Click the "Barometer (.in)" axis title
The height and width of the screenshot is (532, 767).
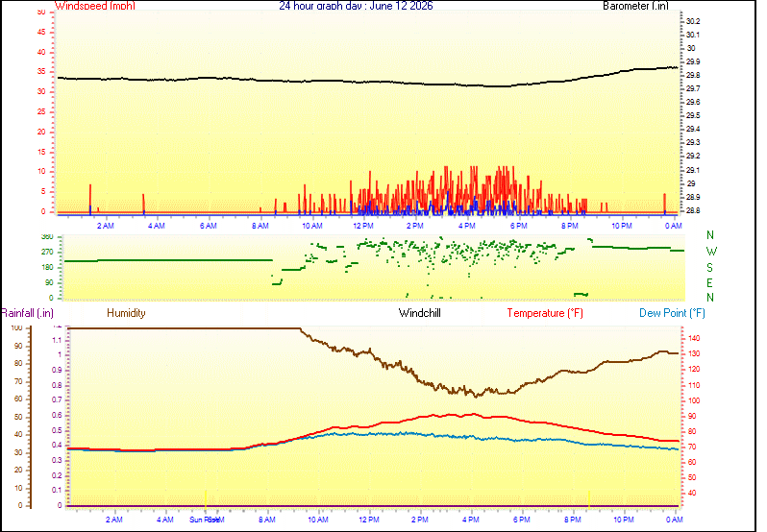(635, 6)
